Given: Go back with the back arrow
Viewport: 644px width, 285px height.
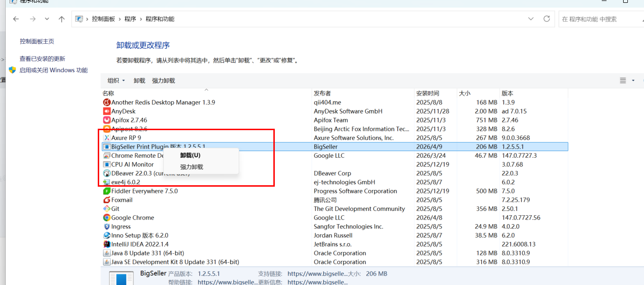Looking at the screenshot, I should click(16, 19).
